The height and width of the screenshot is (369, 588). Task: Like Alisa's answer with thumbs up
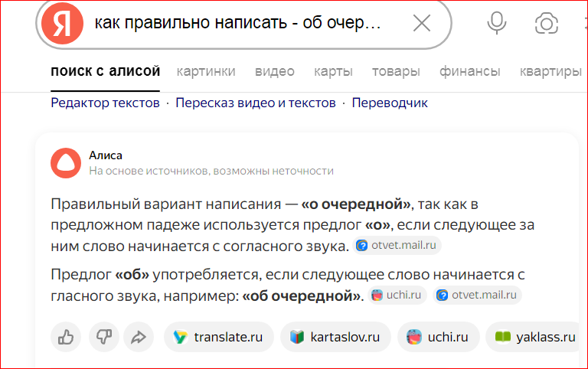click(x=66, y=336)
